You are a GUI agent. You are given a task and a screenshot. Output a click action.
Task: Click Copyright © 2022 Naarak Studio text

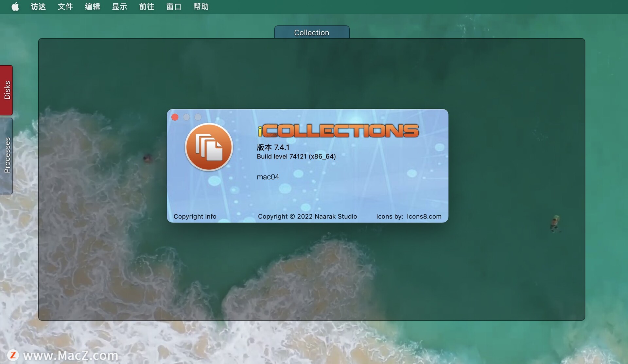tap(307, 216)
